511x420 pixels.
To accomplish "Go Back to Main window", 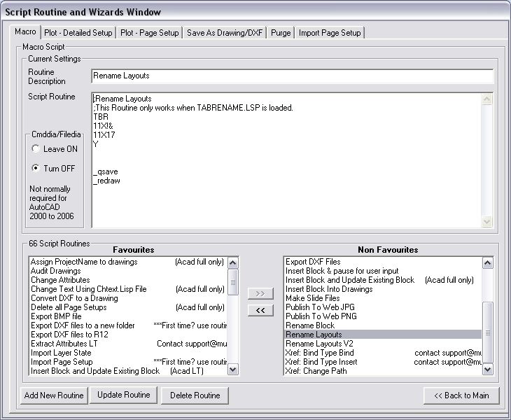I will pos(461,395).
